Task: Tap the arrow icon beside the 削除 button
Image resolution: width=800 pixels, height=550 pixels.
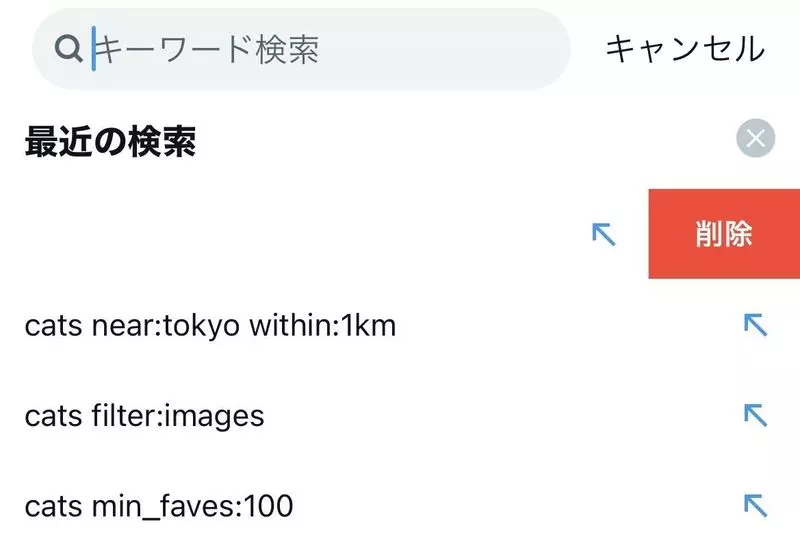Action: [x=603, y=234]
